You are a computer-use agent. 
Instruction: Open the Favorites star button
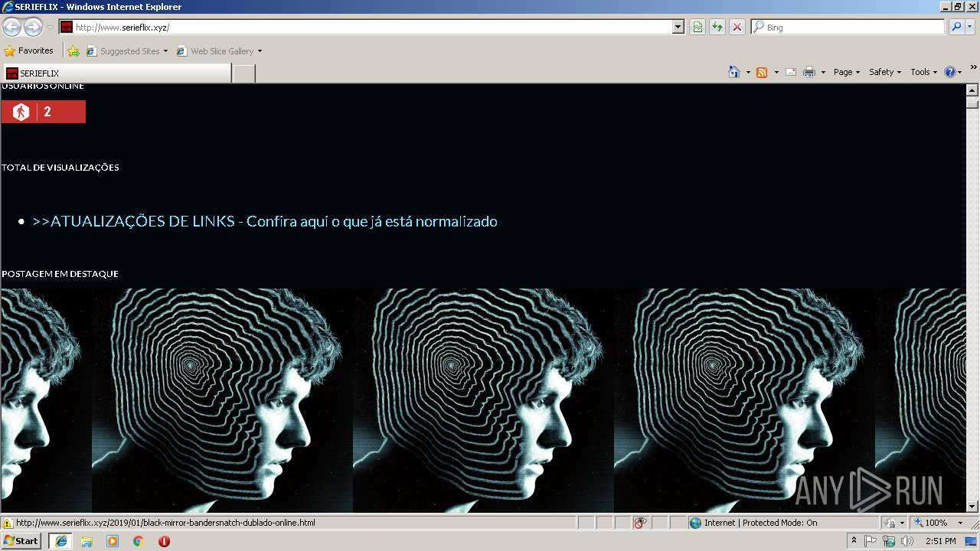(29, 51)
